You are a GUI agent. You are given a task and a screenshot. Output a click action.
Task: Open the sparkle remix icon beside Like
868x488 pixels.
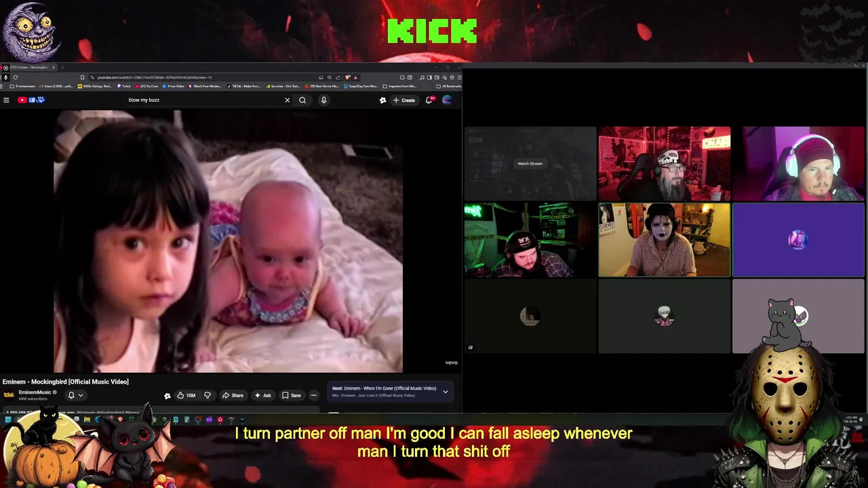click(167, 395)
